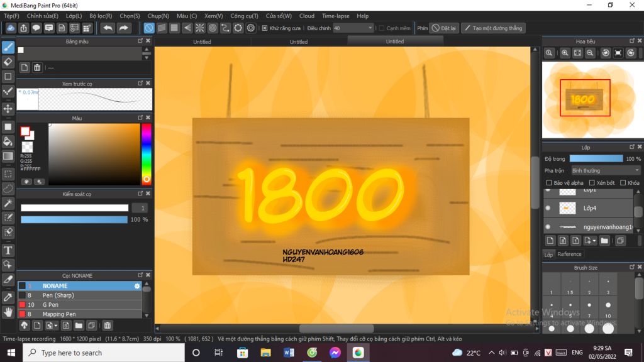
Task: Click the Đặt lại button
Action: click(x=444, y=28)
